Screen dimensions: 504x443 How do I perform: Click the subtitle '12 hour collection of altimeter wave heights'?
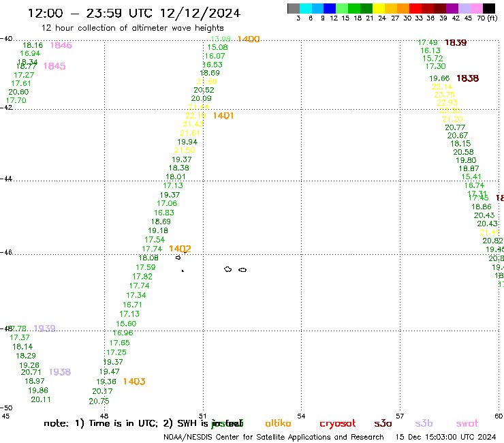coord(132,28)
